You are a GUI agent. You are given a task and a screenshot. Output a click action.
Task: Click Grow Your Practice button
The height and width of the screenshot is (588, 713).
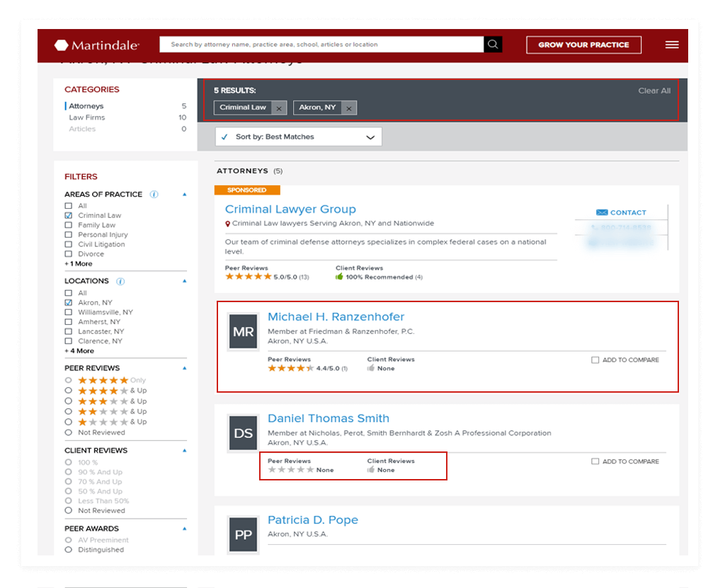(584, 45)
